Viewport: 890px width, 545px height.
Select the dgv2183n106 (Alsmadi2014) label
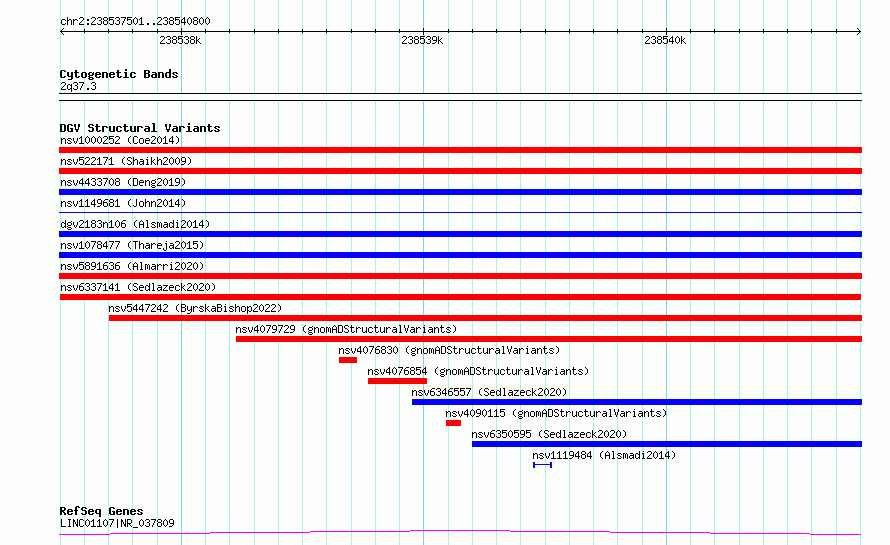pyautogui.click(x=135, y=224)
